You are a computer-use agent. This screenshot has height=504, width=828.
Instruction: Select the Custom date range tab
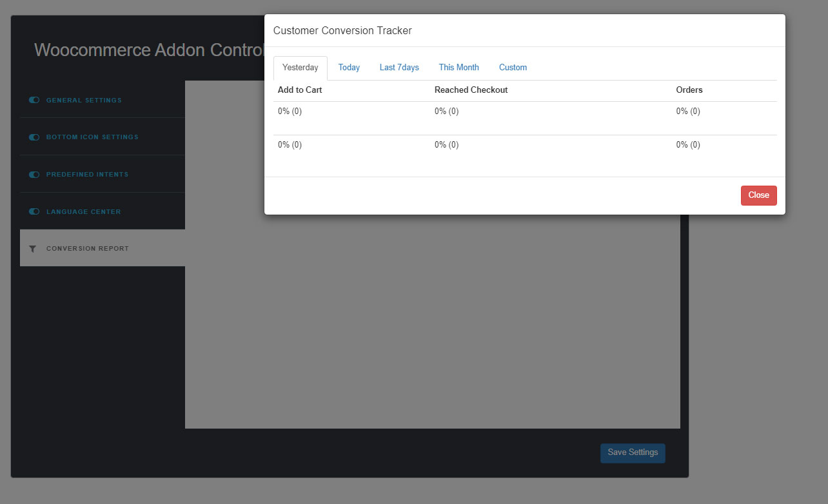tap(513, 68)
